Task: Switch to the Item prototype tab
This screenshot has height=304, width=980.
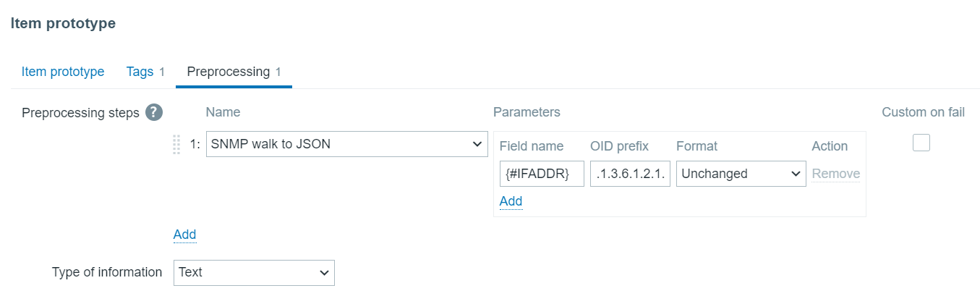Action: tap(63, 72)
